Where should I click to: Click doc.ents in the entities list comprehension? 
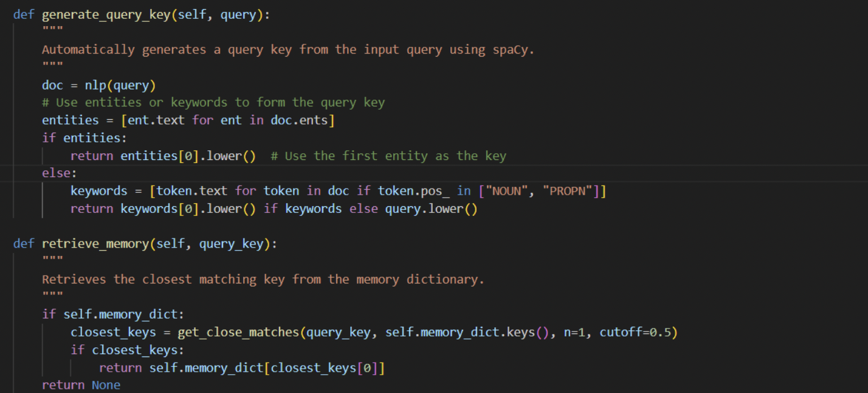pyautogui.click(x=299, y=120)
